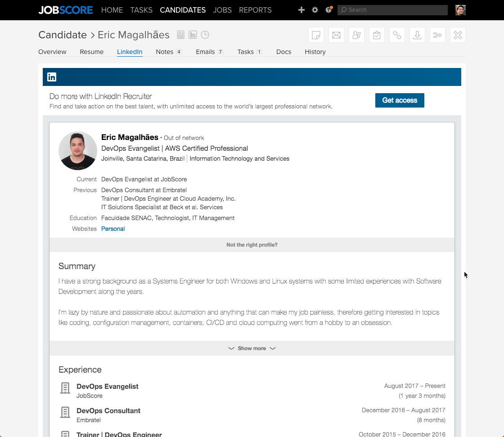Click the help question mark icon
504x437 pixels.
328,9
